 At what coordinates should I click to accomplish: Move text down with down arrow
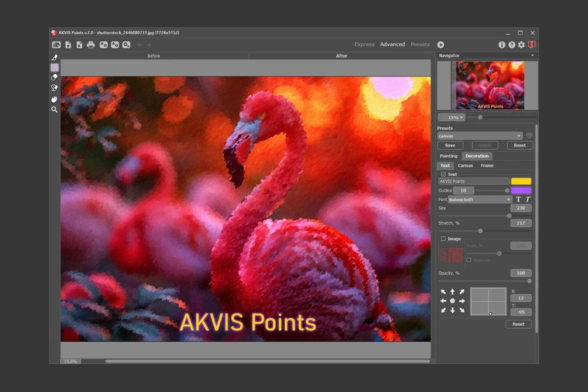point(453,310)
